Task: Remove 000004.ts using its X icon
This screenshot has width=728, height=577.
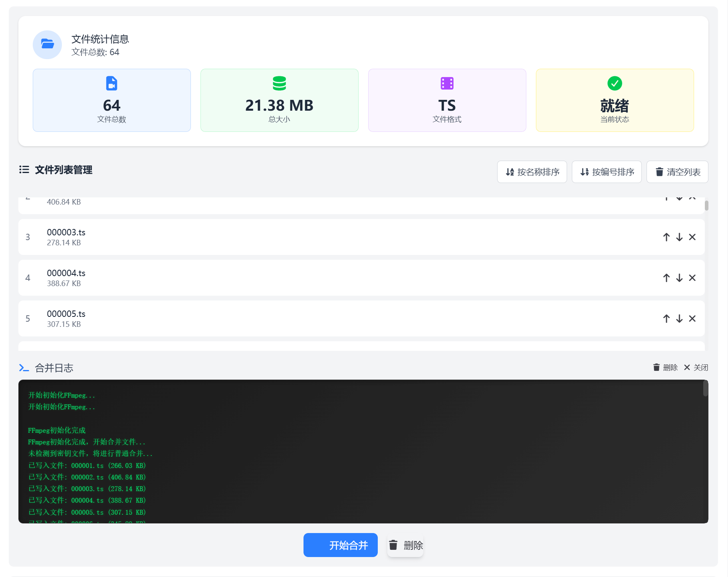Action: pyautogui.click(x=692, y=278)
